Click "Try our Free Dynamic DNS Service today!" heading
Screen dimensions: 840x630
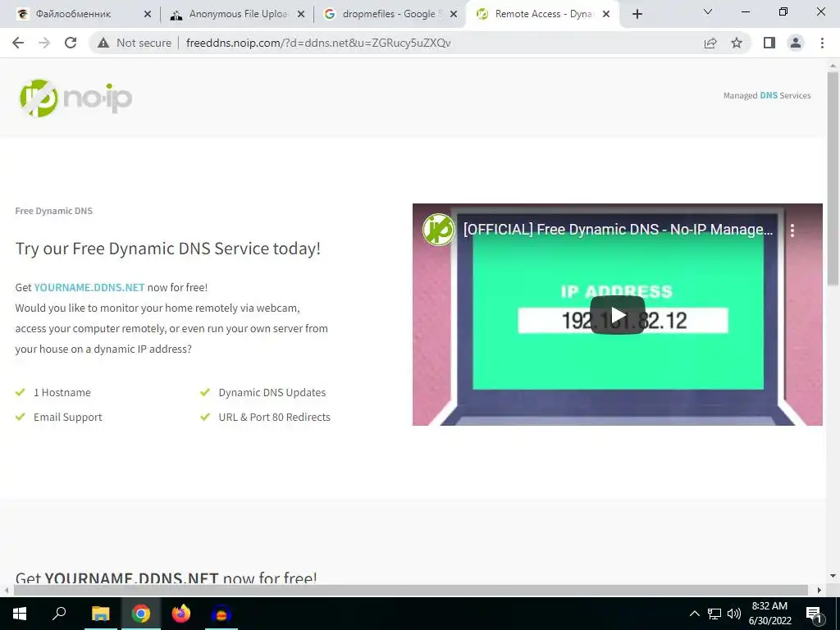click(x=167, y=249)
